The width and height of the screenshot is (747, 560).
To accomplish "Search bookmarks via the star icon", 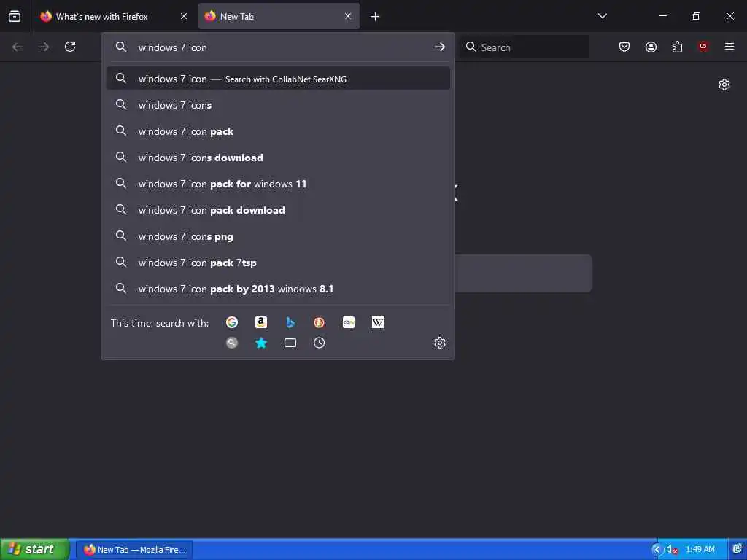I will 260,343.
